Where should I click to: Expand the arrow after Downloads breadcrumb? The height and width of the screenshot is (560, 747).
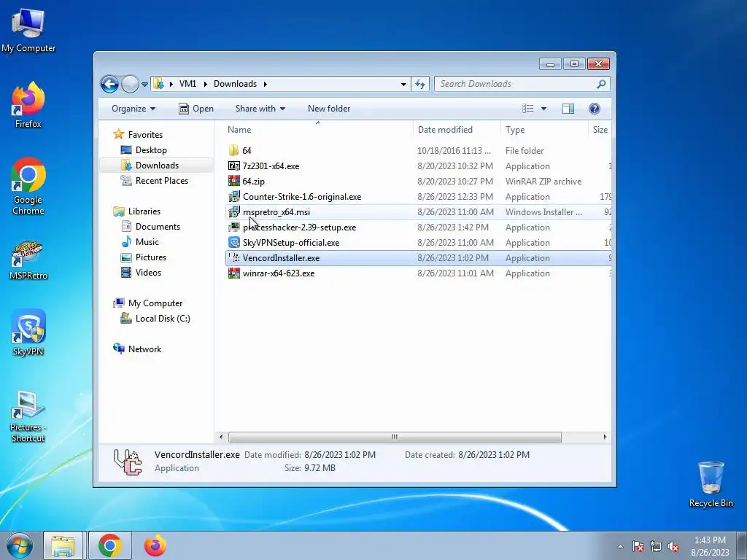(266, 85)
